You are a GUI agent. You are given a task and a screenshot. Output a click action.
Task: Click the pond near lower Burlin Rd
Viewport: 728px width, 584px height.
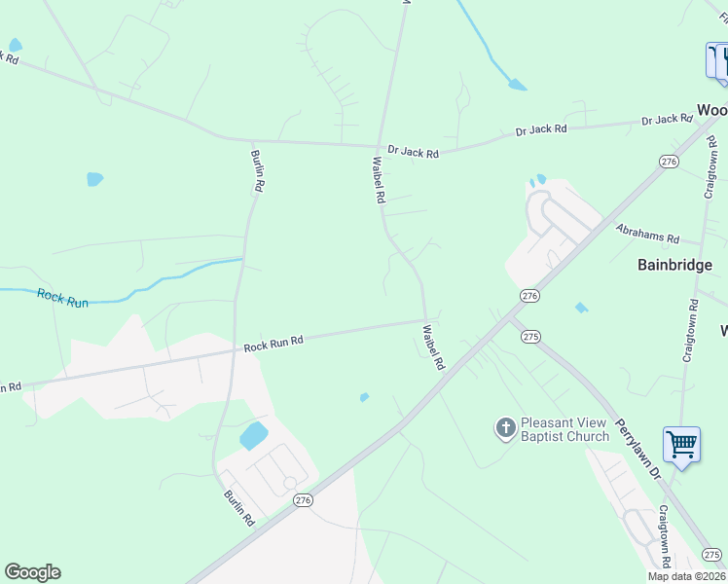(253, 436)
